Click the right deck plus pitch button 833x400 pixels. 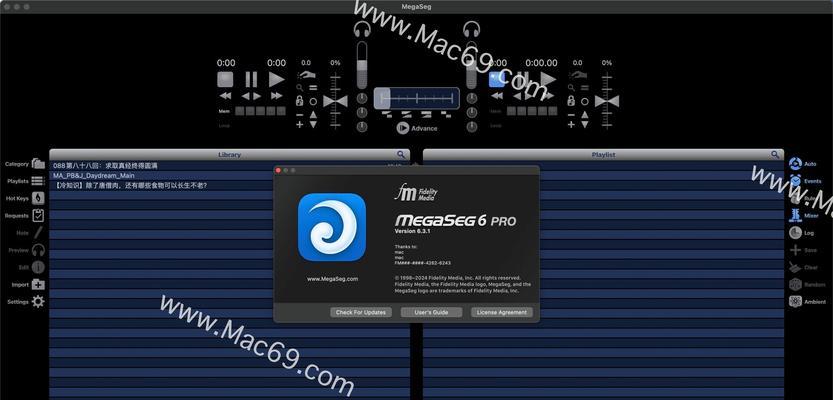click(571, 124)
